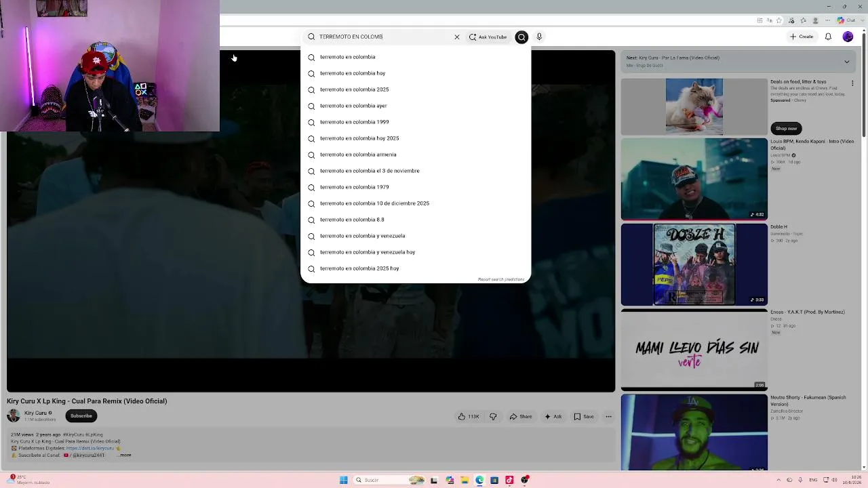Pick 'terremoto en colombia y venezuela hoy'
The image size is (868, 488).
point(416,252)
